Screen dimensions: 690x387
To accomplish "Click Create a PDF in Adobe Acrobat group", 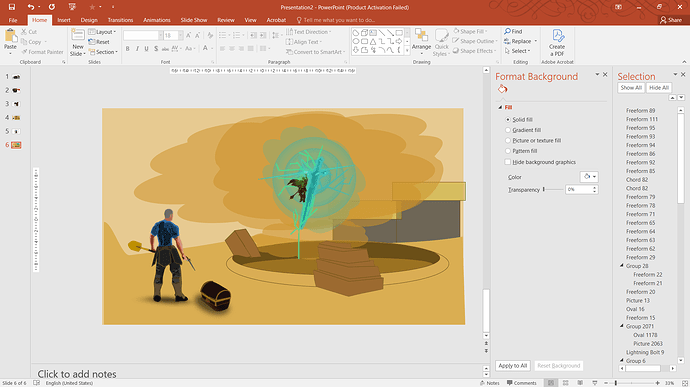I will [557, 43].
